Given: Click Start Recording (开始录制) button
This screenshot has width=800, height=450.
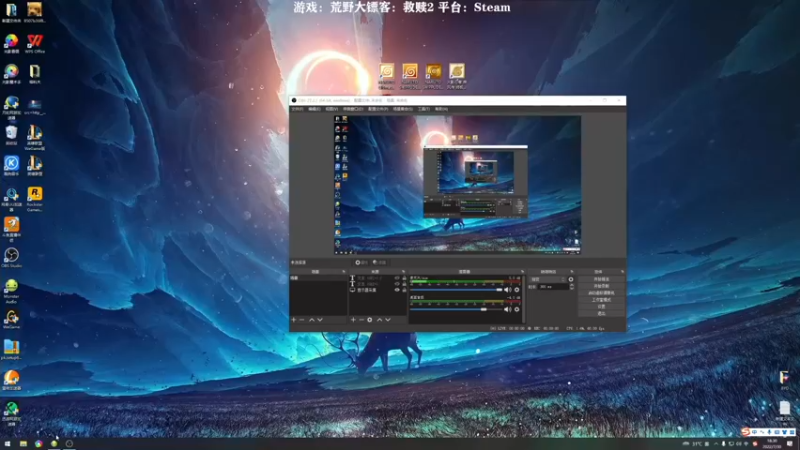Looking at the screenshot, I should pos(601,286).
